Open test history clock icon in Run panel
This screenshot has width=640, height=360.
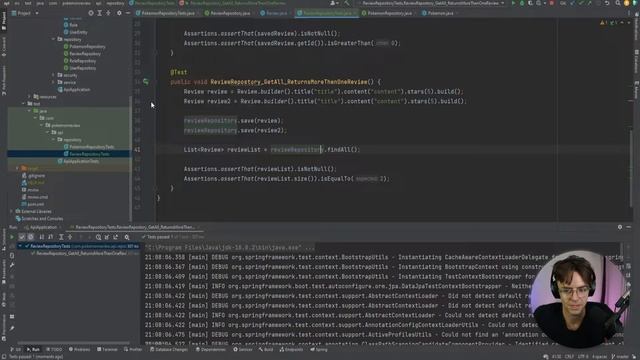point(98,237)
